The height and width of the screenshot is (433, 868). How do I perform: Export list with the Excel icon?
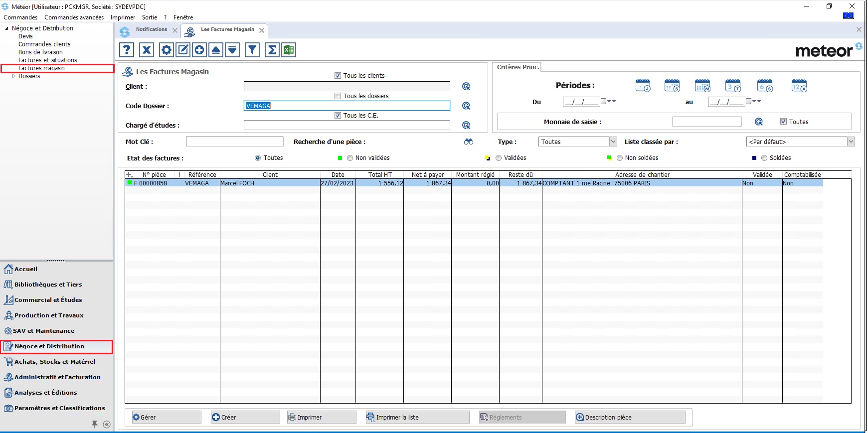click(289, 50)
